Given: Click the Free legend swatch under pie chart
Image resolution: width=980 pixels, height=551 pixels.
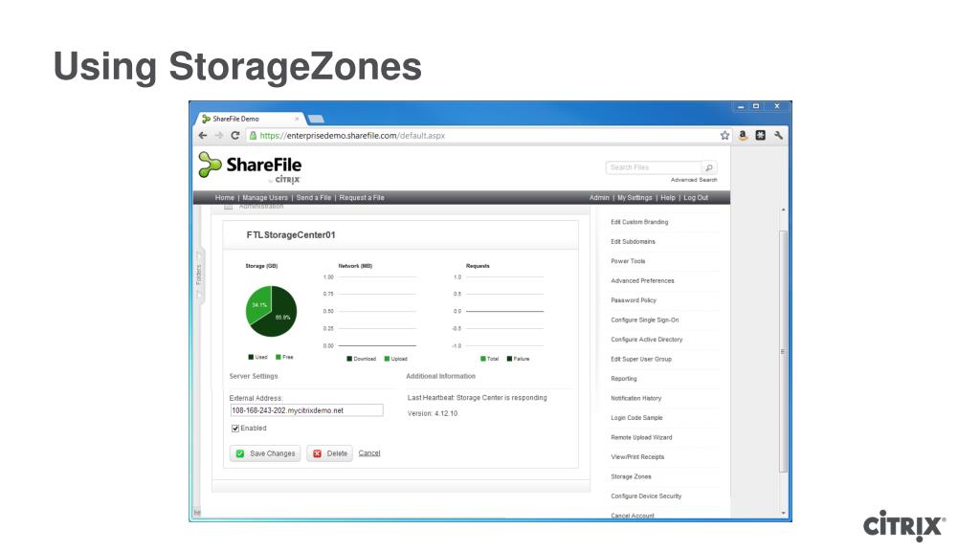Looking at the screenshot, I should pyautogui.click(x=278, y=358).
